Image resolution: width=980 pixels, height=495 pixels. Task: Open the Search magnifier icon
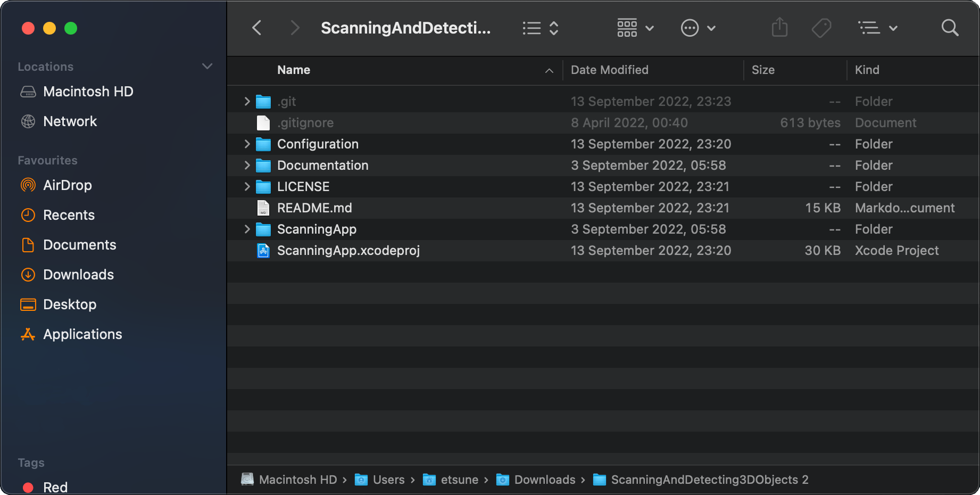coord(950,28)
